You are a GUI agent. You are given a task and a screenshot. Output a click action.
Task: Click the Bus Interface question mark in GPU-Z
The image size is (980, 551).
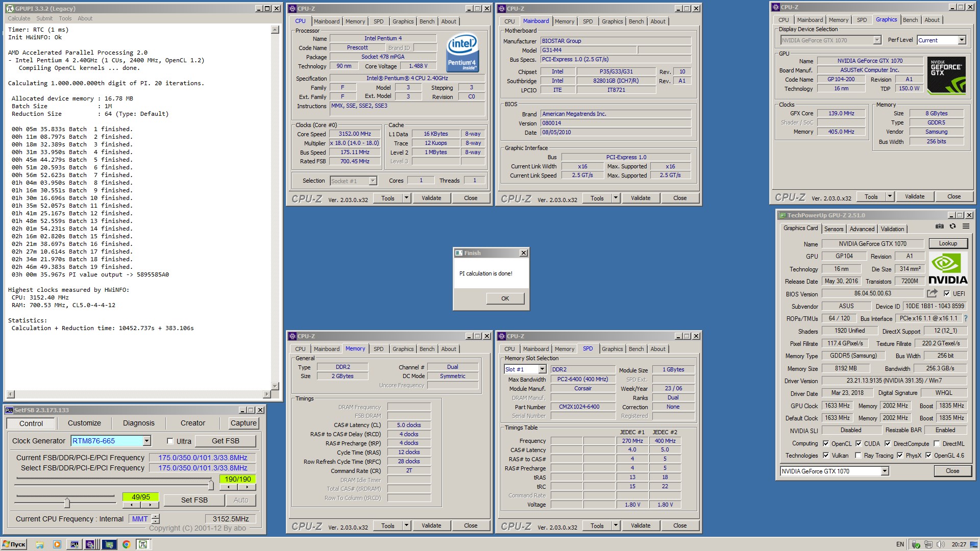pyautogui.click(x=965, y=318)
